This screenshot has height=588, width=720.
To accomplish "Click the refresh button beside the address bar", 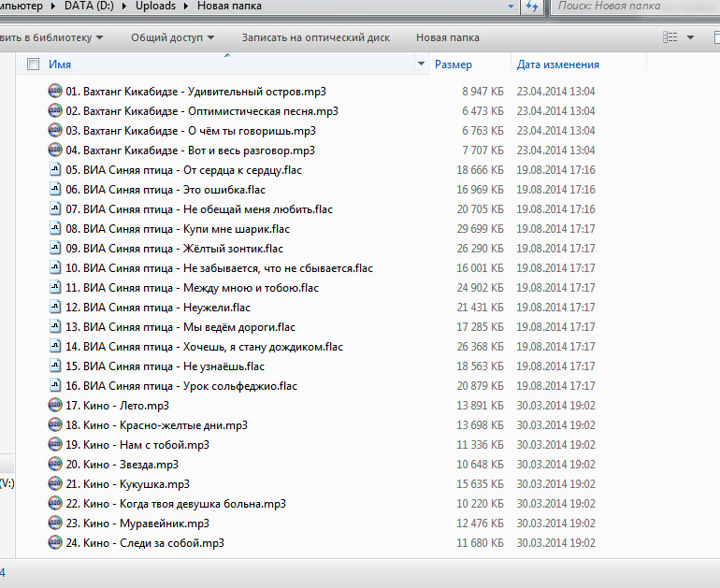I will [531, 7].
